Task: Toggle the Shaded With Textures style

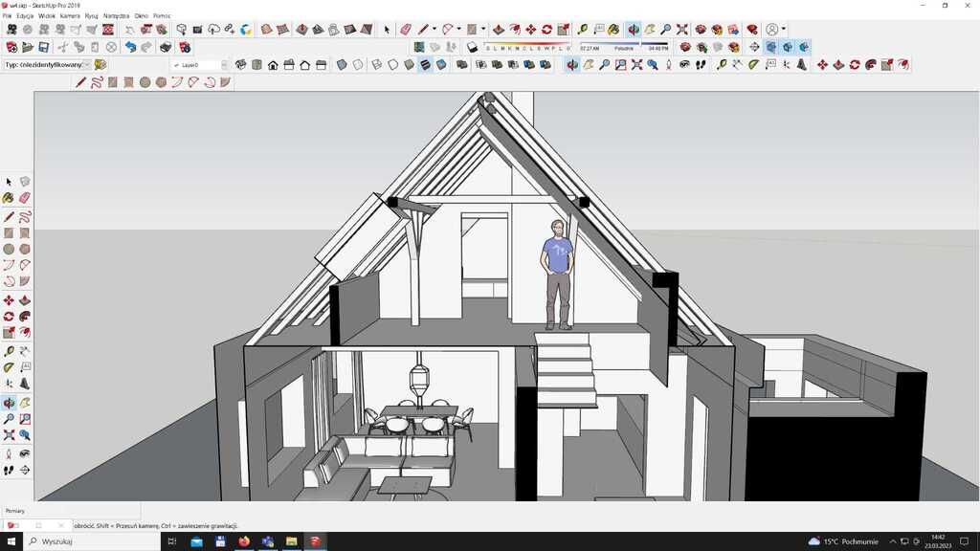Action: coord(425,65)
